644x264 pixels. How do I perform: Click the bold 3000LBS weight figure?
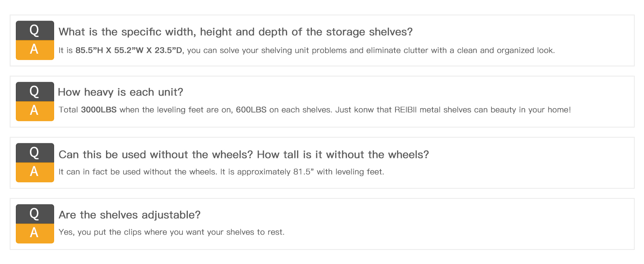99,110
